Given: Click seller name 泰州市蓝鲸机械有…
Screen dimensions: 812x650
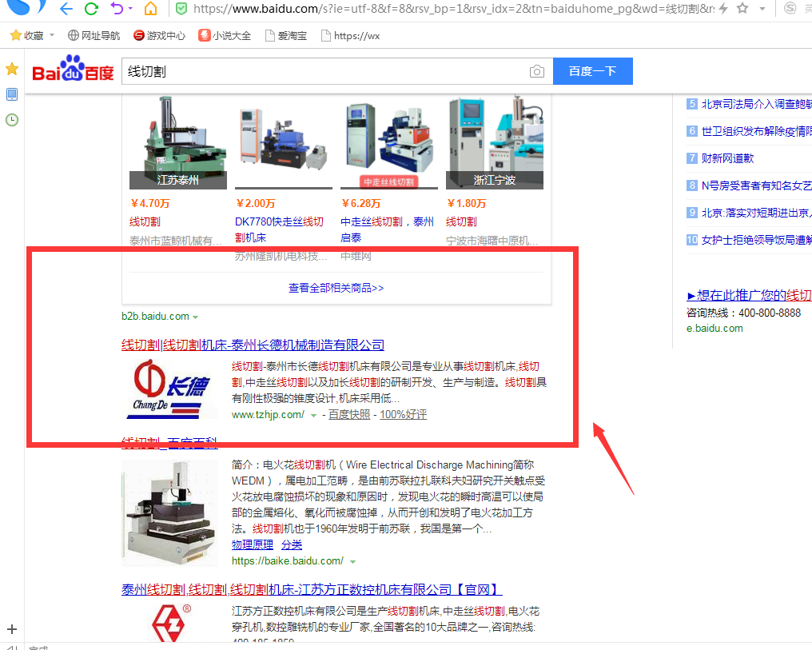Looking at the screenshot, I should coord(176,241).
